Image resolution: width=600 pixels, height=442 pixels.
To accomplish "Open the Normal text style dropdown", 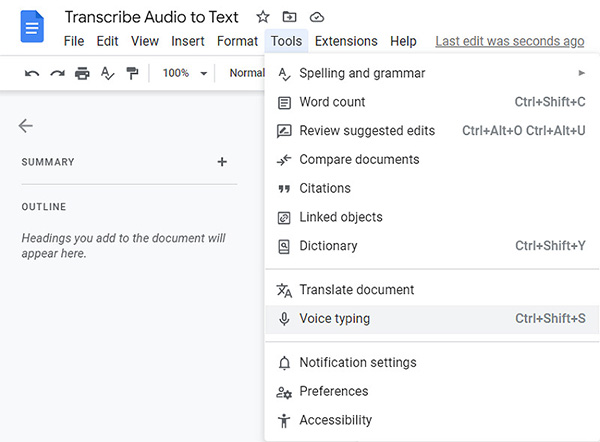I will [247, 73].
